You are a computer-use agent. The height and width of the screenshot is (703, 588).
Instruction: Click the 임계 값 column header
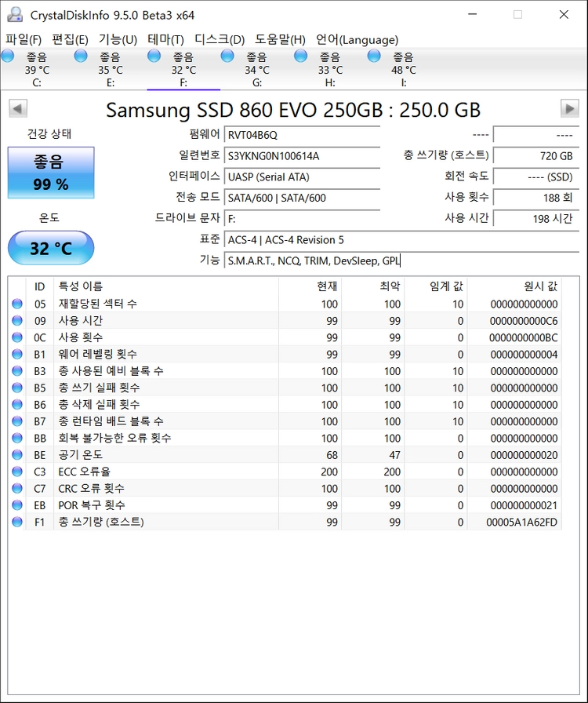436,286
